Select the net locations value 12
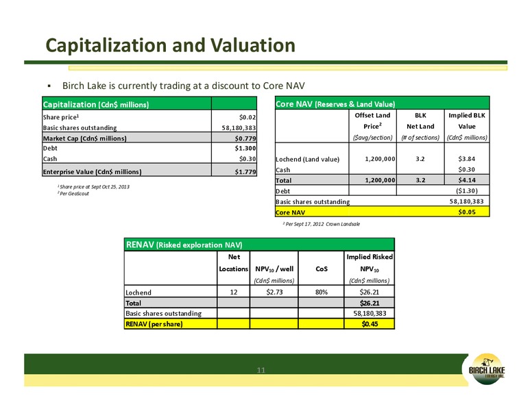Viewport: 532px width, 411px height. [x=233, y=292]
